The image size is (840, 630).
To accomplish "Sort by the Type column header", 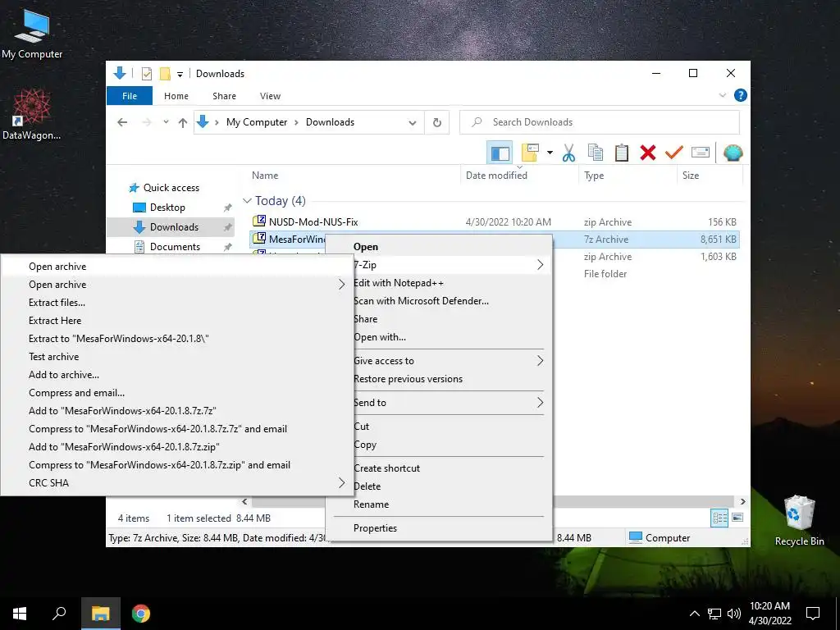I will (x=594, y=176).
